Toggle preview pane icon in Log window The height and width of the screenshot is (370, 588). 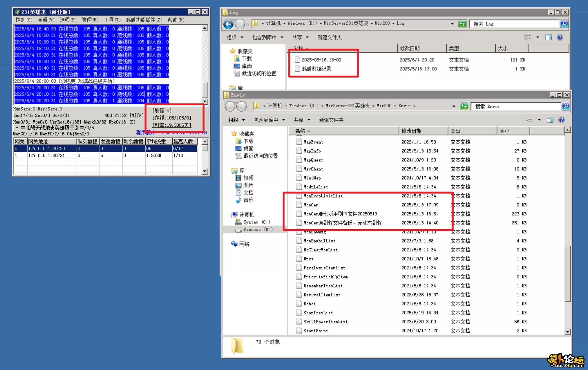(548, 37)
